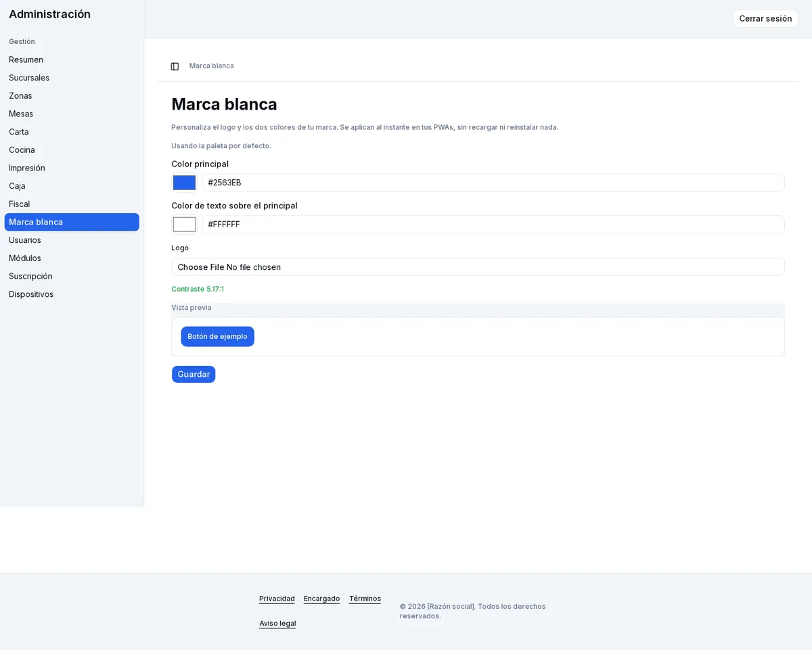
Task: Click the Vista previa label
Action: 191,308
